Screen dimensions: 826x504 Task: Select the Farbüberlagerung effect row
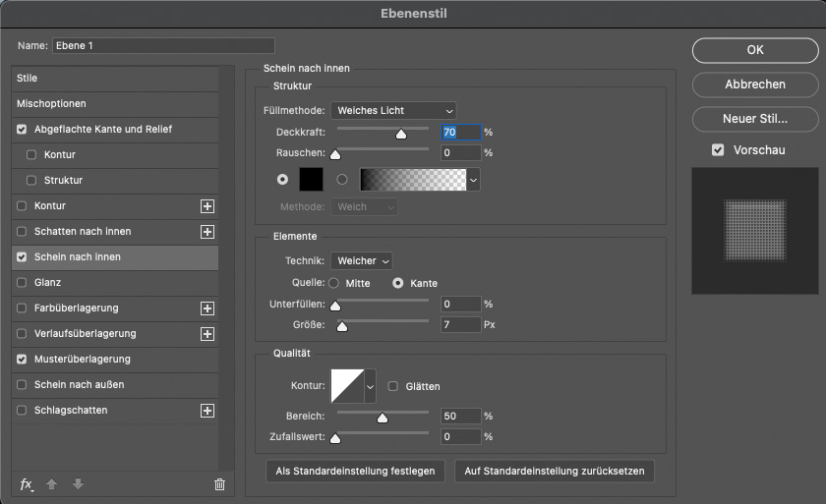click(115, 308)
